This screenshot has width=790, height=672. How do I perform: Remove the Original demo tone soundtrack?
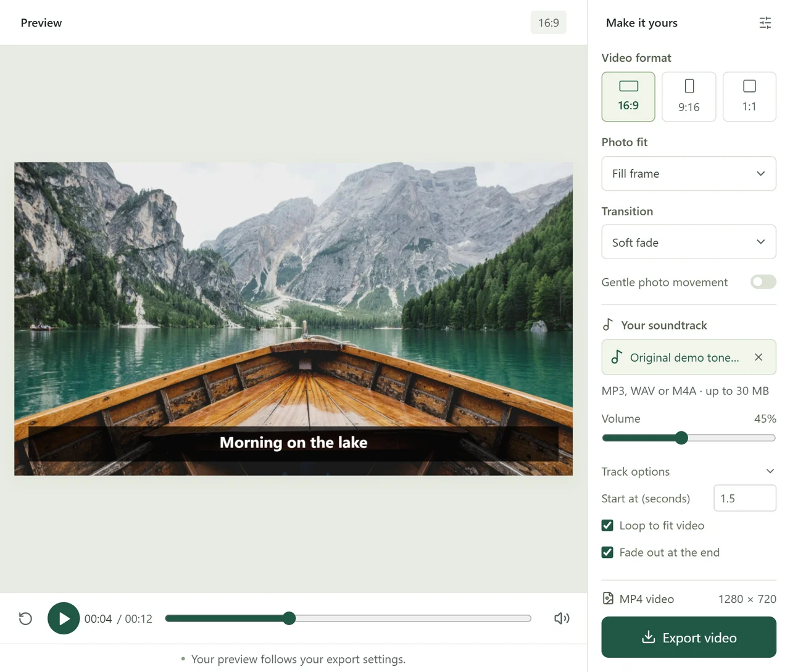pyautogui.click(x=759, y=357)
